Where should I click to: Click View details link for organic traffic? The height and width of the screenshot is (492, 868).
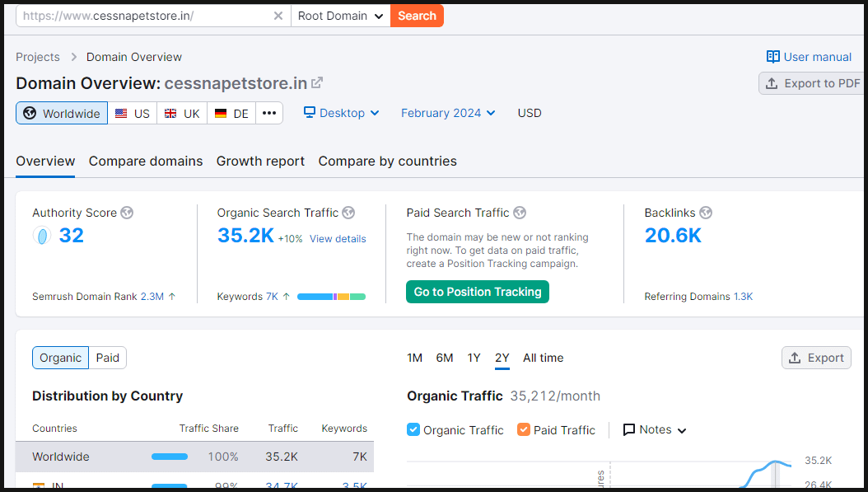(338, 239)
